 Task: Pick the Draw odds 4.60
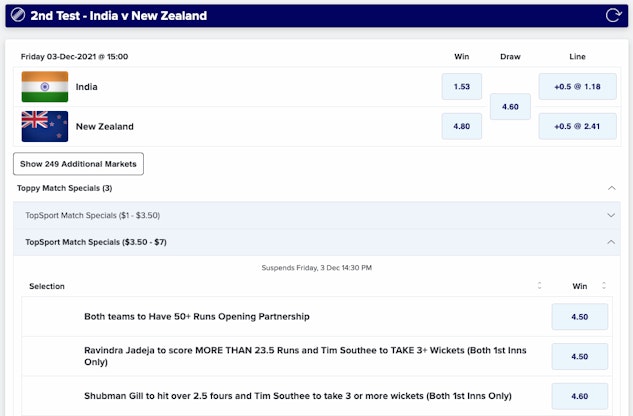click(510, 107)
